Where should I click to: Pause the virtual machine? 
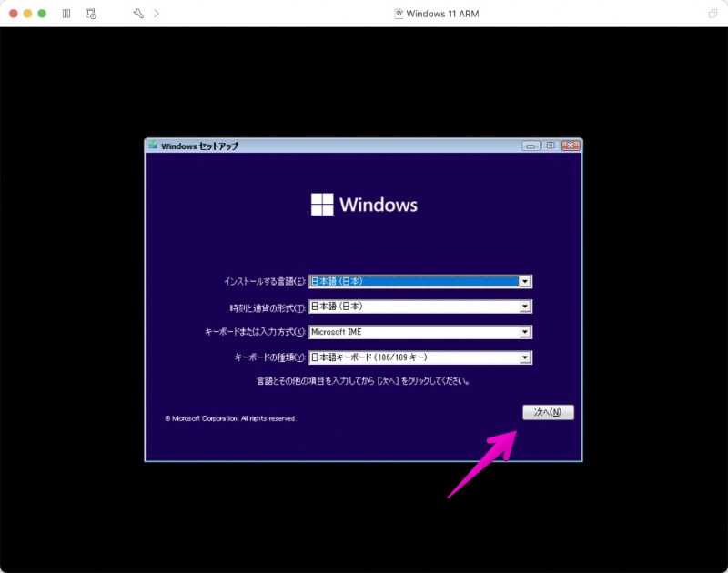(x=66, y=14)
